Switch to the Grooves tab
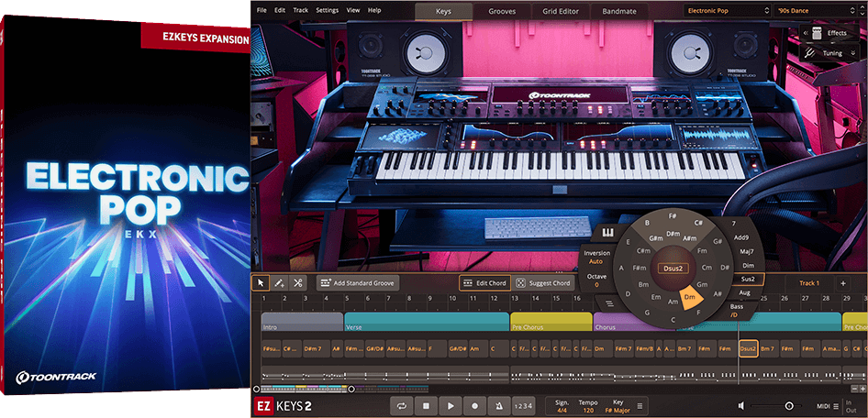Viewport: 868px width, 418px height. coord(502,11)
